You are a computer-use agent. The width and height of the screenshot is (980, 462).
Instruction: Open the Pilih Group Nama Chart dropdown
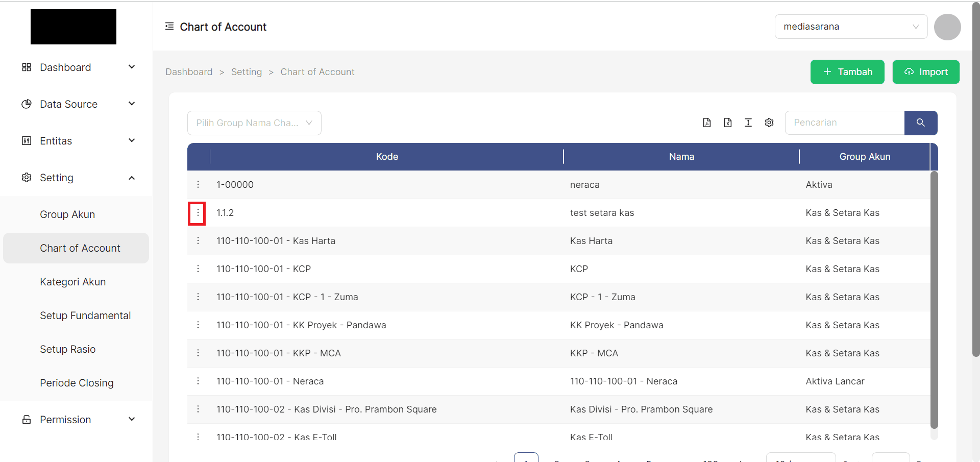tap(254, 123)
